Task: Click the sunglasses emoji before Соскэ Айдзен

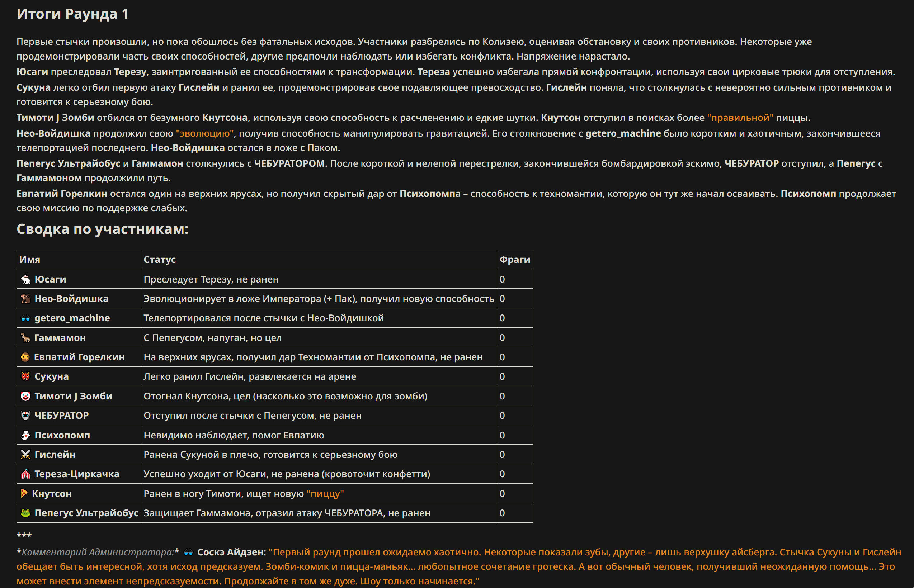Action: [188, 552]
